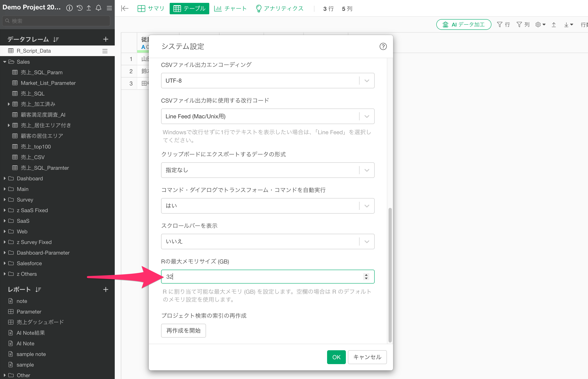Expand 売上_加工済み data frame

(9, 104)
